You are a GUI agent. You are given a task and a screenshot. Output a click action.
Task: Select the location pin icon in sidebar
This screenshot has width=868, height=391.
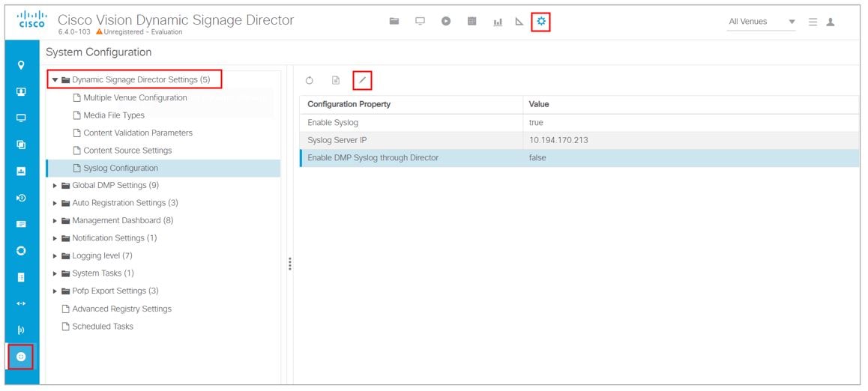pyautogui.click(x=22, y=65)
